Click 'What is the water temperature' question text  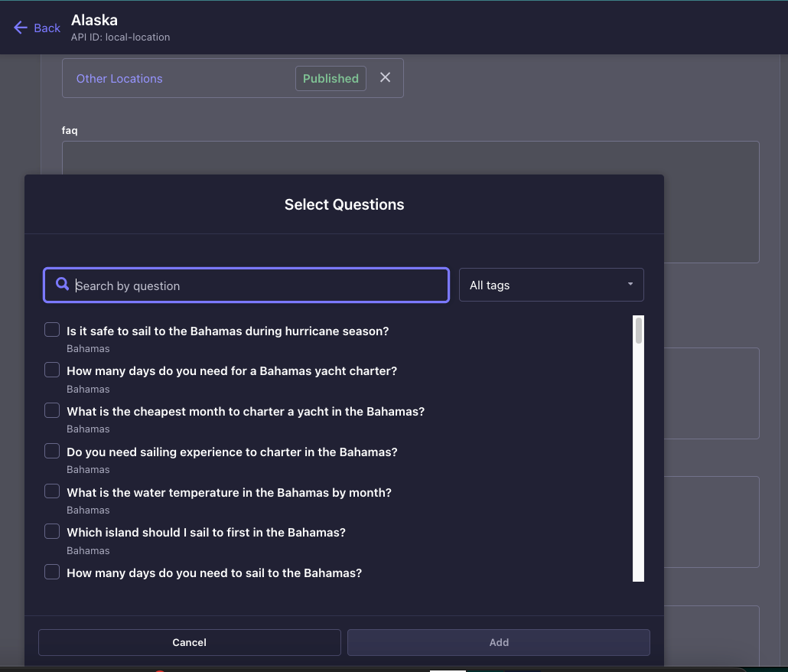click(x=230, y=493)
